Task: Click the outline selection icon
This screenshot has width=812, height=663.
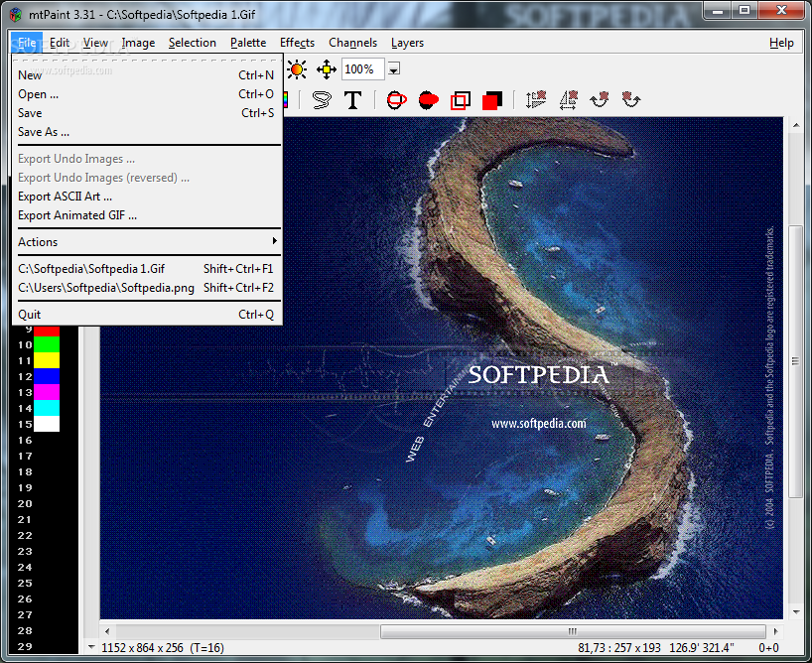Action: tap(461, 100)
